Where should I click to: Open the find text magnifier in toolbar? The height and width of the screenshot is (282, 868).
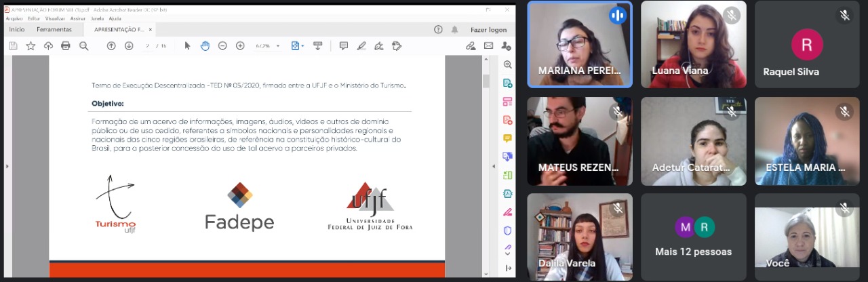coord(83,45)
